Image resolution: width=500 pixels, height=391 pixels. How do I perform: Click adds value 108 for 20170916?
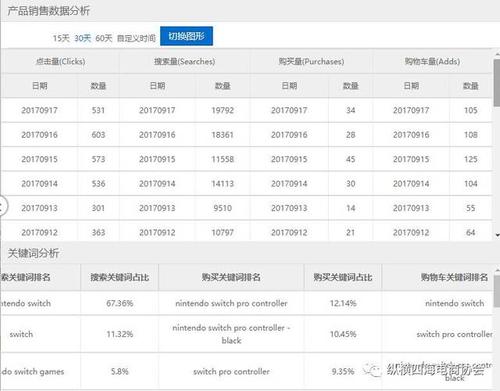point(471,135)
